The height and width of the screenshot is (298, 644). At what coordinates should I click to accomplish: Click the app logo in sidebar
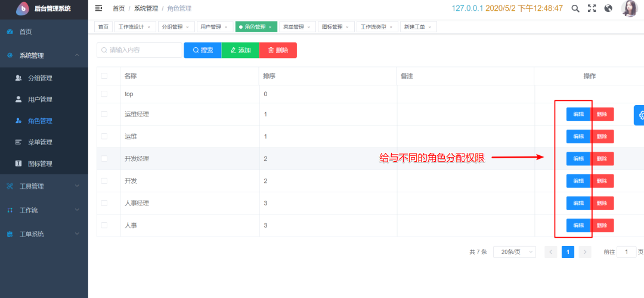[24, 8]
